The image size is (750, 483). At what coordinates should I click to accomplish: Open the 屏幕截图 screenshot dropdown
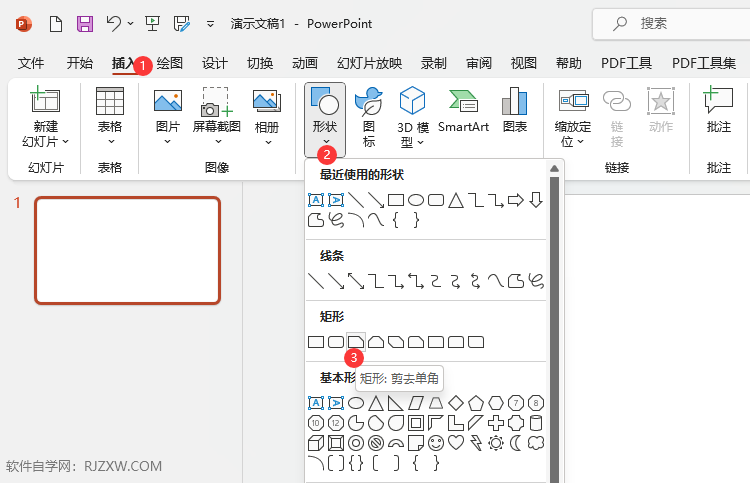218,142
